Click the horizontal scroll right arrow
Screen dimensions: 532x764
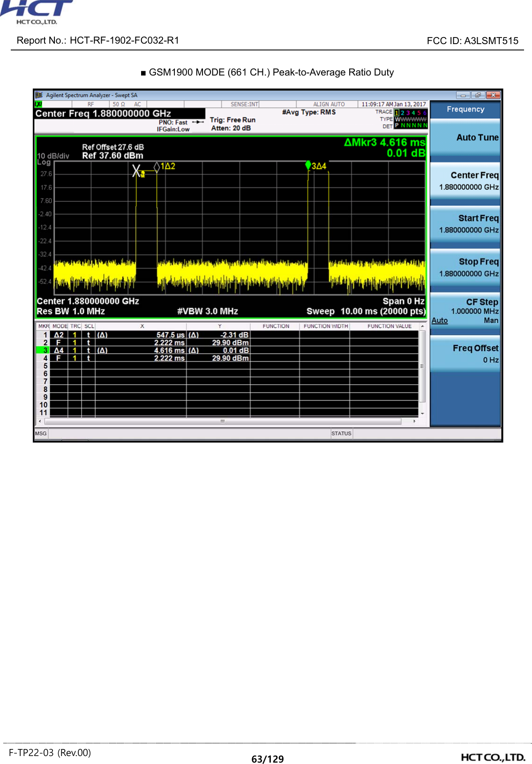(x=414, y=421)
